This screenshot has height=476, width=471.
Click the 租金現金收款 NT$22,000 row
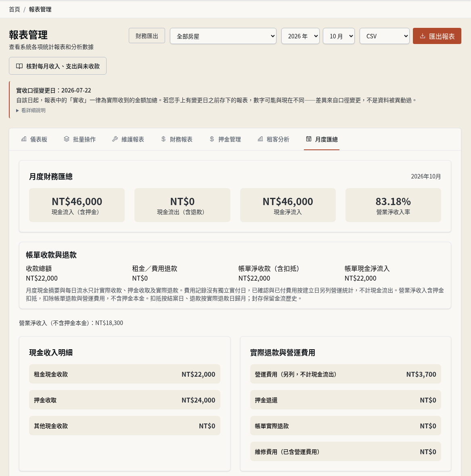pyautogui.click(x=125, y=374)
